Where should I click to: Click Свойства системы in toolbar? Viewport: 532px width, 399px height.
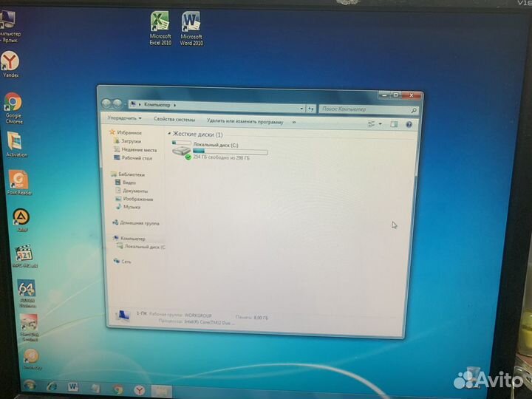174,119
